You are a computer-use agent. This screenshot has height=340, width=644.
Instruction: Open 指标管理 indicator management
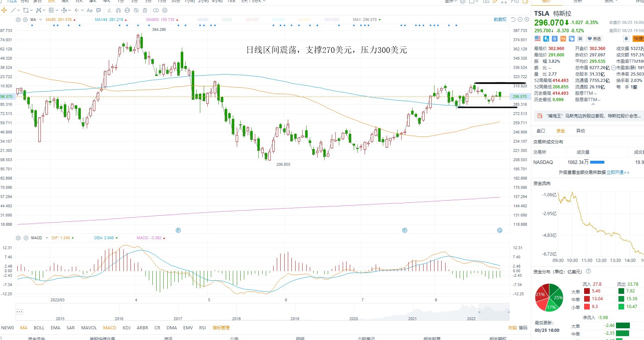pyautogui.click(x=221, y=328)
